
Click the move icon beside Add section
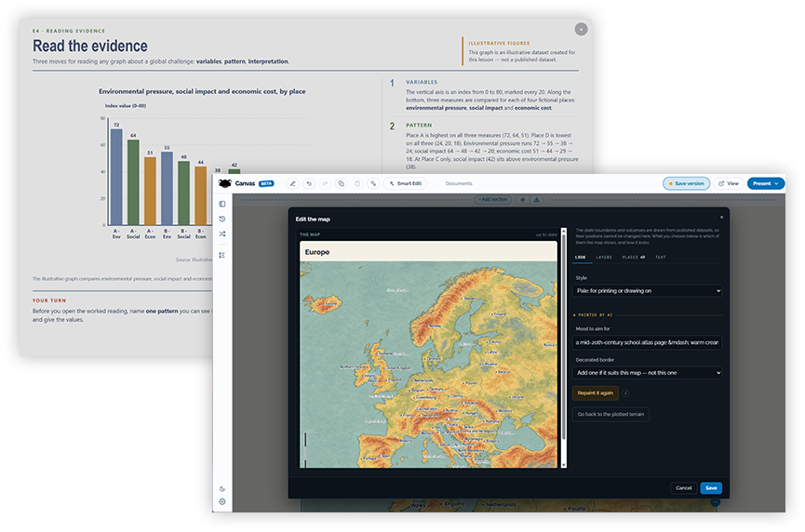(x=522, y=199)
